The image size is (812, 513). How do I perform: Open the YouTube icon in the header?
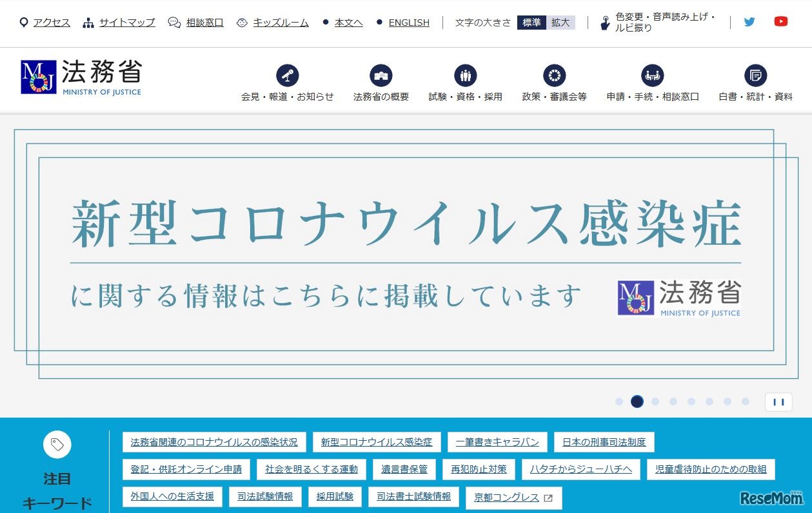780,21
